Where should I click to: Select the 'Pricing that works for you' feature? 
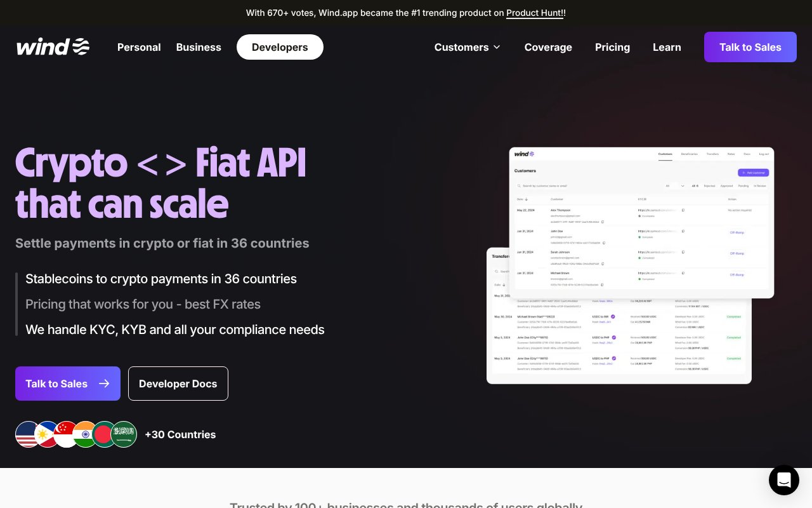(143, 304)
